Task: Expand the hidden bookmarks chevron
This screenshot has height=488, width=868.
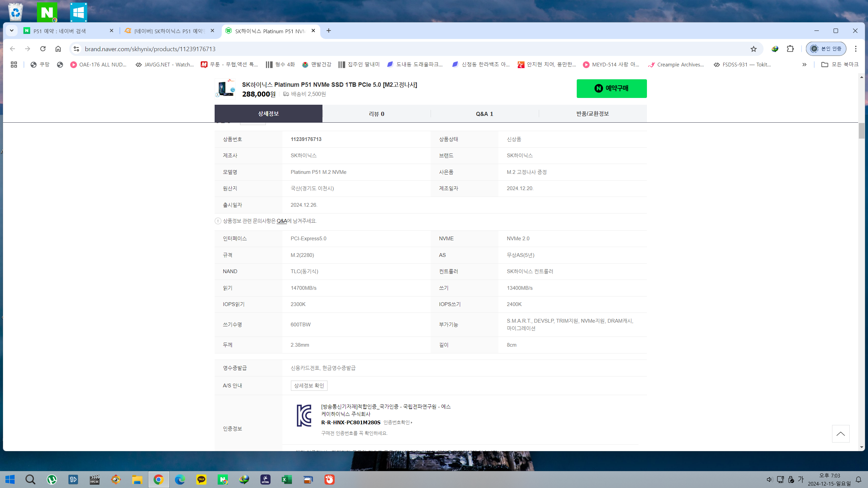Action: (804, 64)
